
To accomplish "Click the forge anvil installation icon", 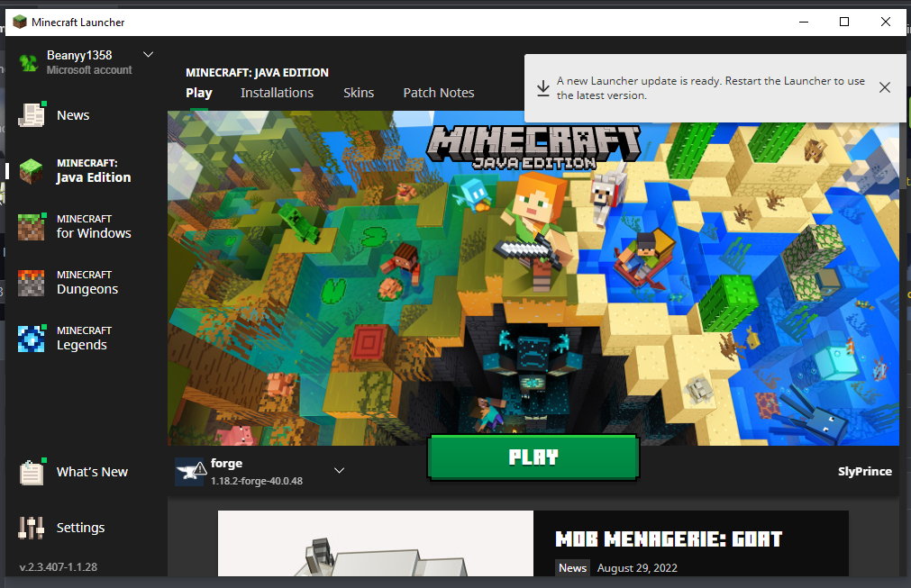I will point(190,472).
